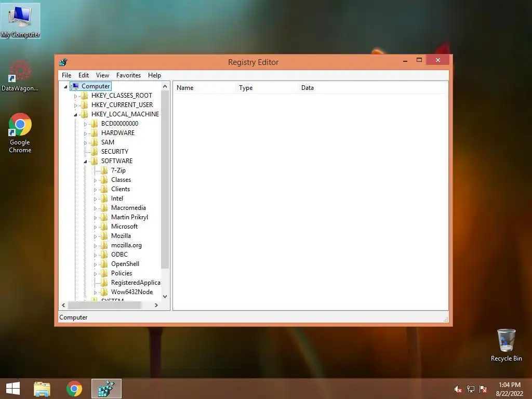The image size is (532, 399).
Task: Click the tree pane scroll up arrow
Action: point(165,86)
